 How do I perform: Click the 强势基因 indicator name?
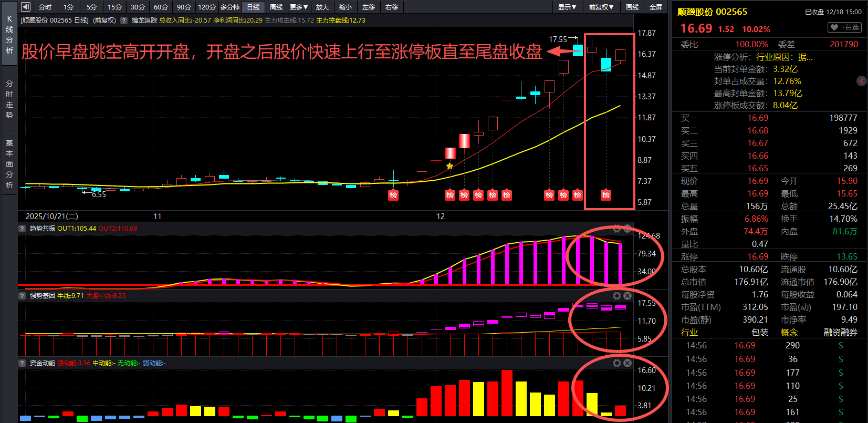pos(42,296)
